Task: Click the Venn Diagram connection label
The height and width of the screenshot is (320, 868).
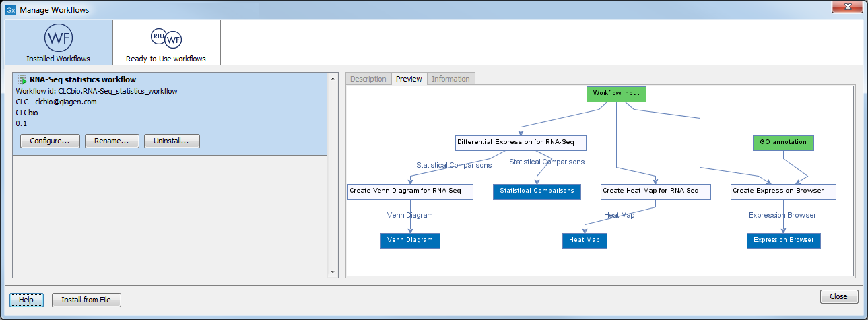Action: click(409, 215)
